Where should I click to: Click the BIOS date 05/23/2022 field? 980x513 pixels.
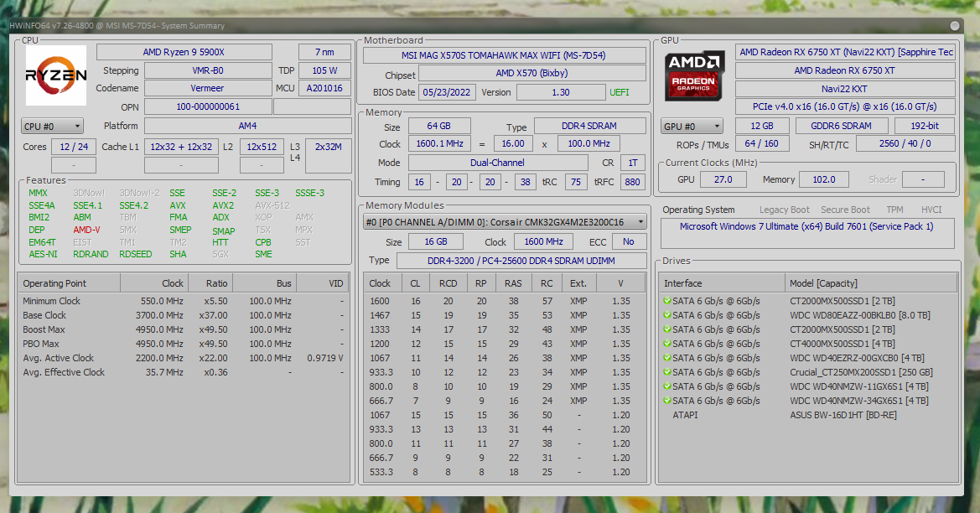coord(446,92)
